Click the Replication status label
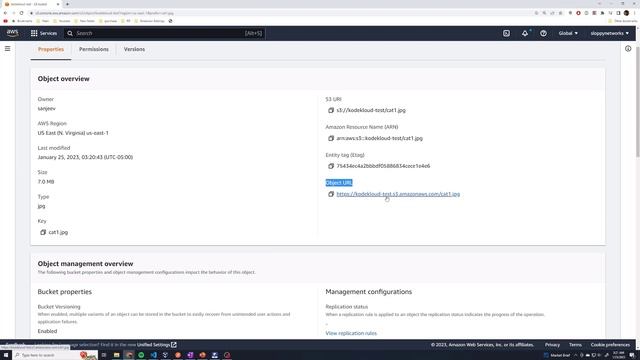The height and width of the screenshot is (360, 640). [x=347, y=307]
